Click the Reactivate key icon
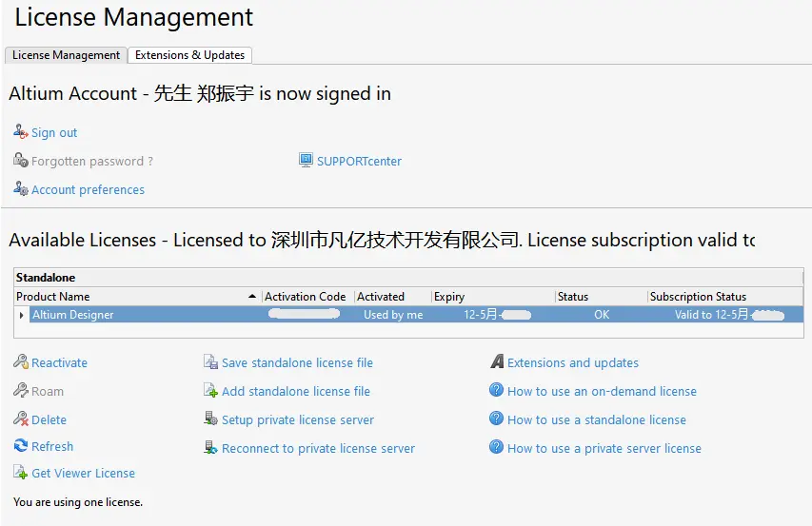Image resolution: width=812 pixels, height=526 pixels. pos(21,361)
